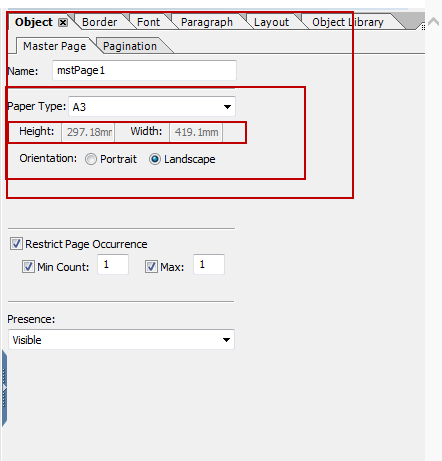The width and height of the screenshot is (442, 461).
Task: Switch to the Paragraph tab
Action: point(207,22)
